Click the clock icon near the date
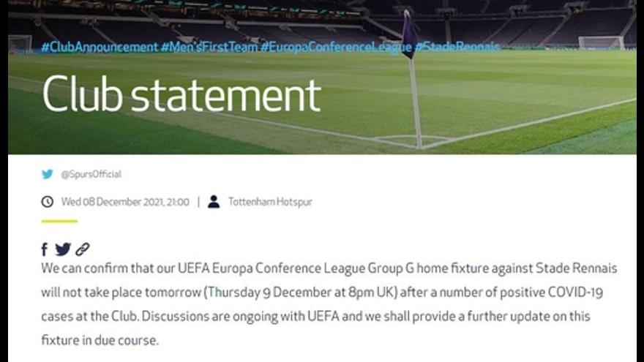The image size is (644, 362). pyautogui.click(x=48, y=202)
